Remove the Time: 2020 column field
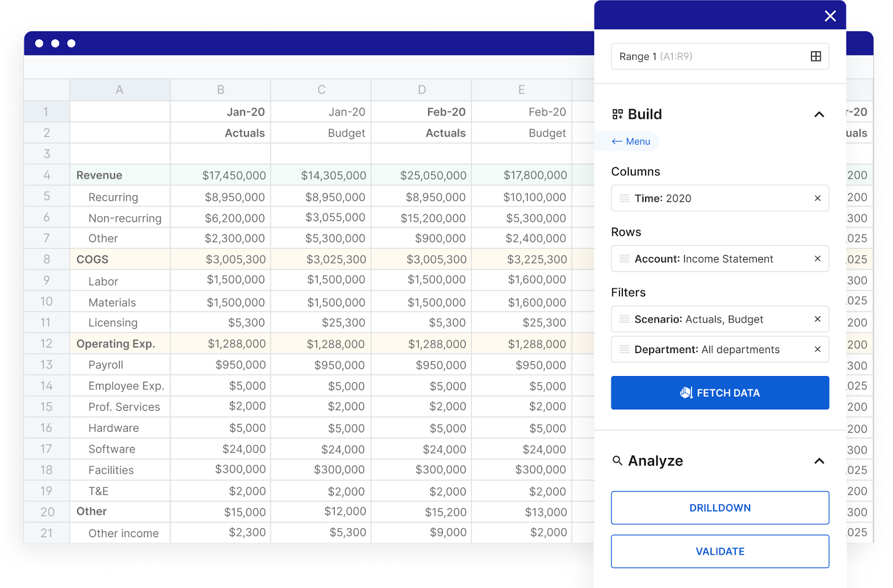 click(x=817, y=198)
